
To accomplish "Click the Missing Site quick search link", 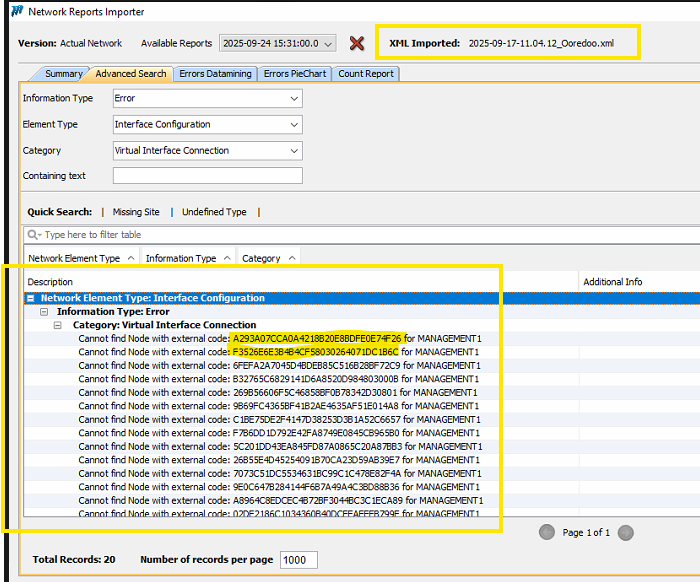I will pos(136,212).
